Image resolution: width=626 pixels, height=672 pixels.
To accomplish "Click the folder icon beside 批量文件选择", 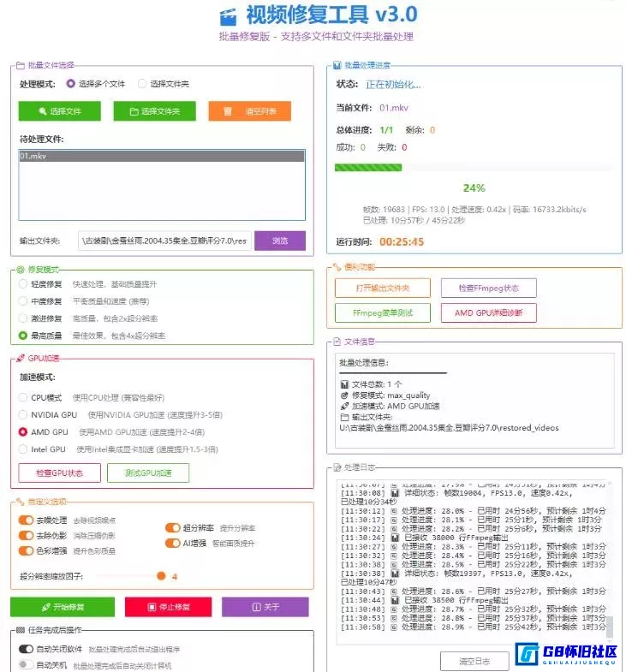I will (x=21, y=65).
